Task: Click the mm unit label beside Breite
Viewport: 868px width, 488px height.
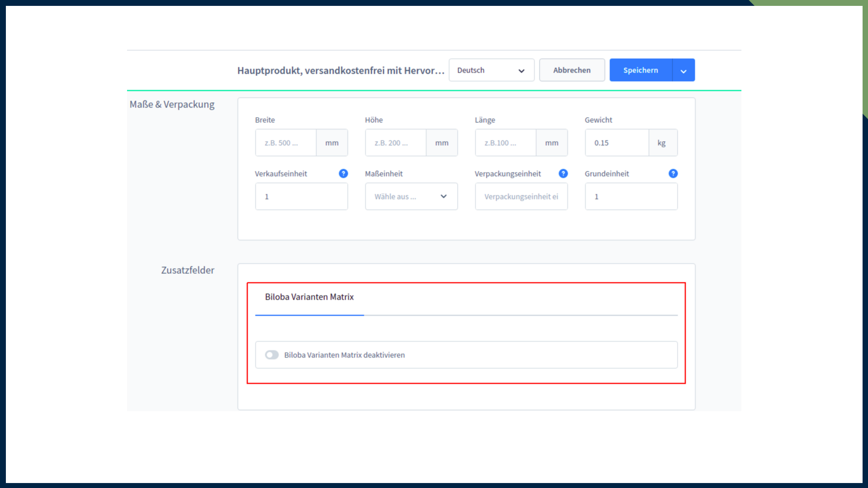Action: (332, 143)
